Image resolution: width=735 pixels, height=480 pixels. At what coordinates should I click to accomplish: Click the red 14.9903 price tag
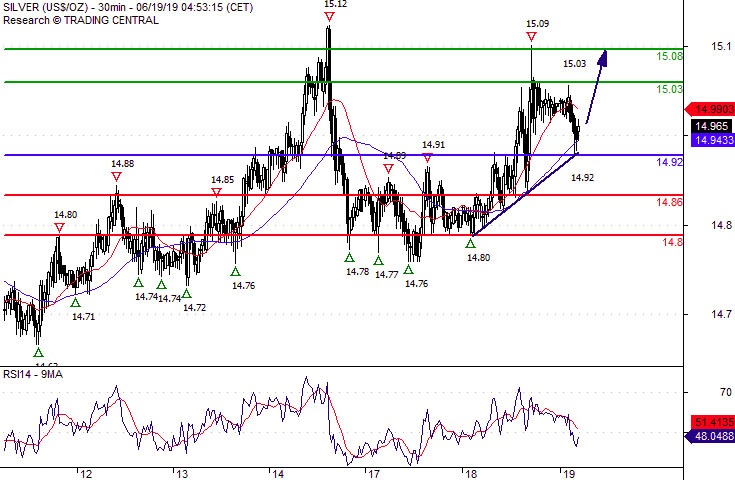710,109
